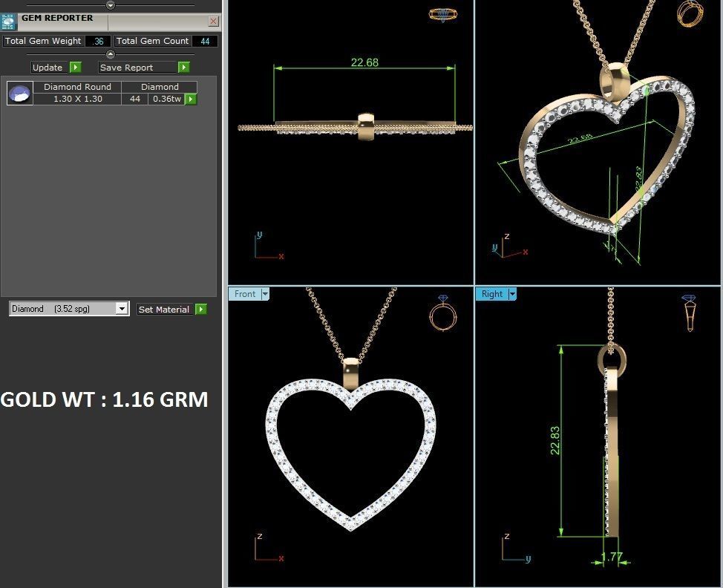Click the Update button
The height and width of the screenshot is (588, 723).
[48, 68]
